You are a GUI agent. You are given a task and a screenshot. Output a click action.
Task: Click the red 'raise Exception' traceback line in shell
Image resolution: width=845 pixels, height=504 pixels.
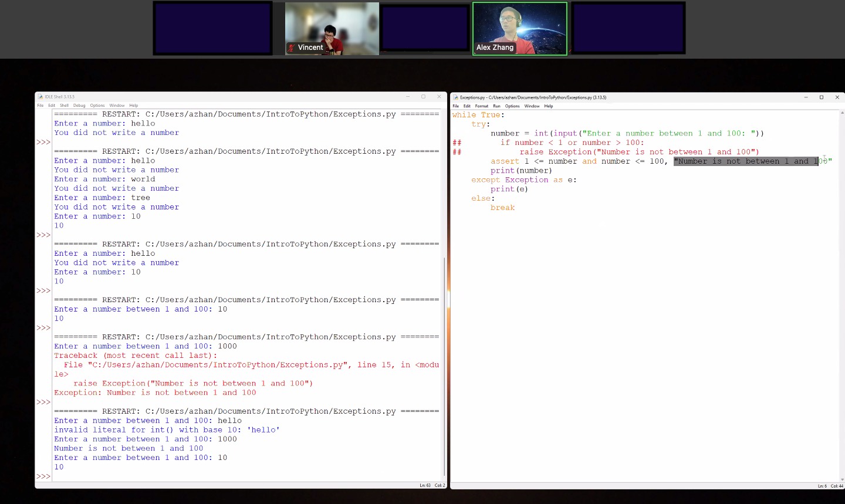tap(193, 383)
